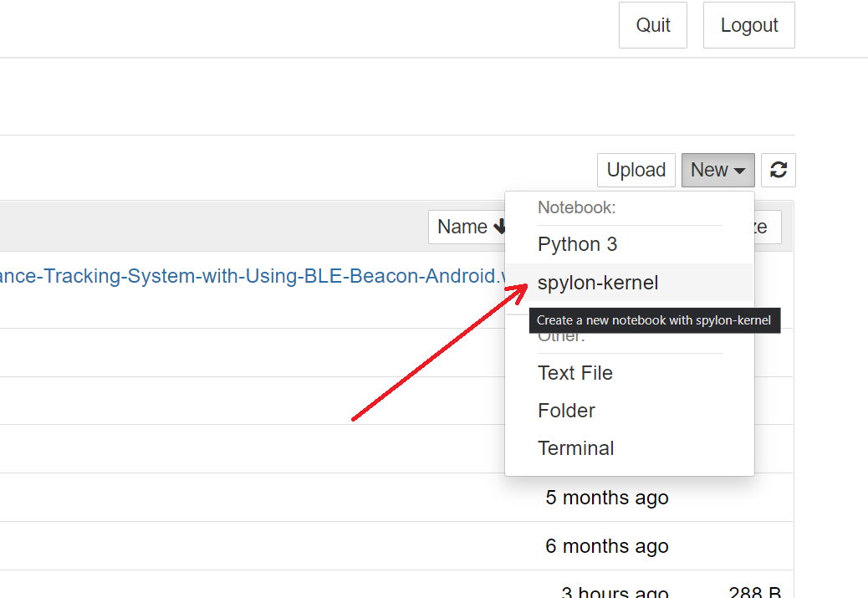Image resolution: width=868 pixels, height=598 pixels.
Task: Click the refresh notebook list icon
Action: (x=779, y=170)
